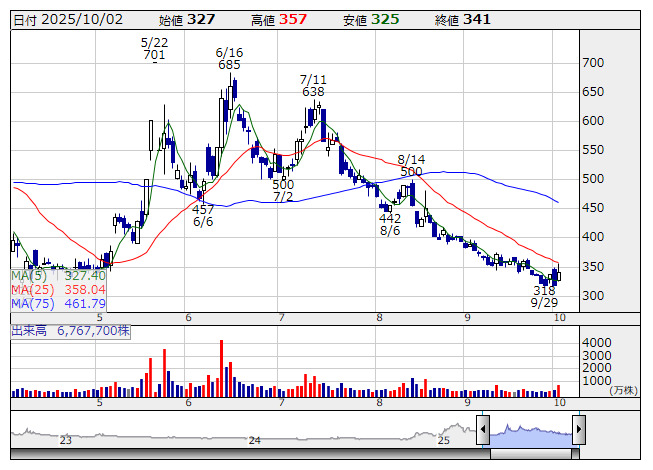Click the left range handle arrow

point(483,430)
